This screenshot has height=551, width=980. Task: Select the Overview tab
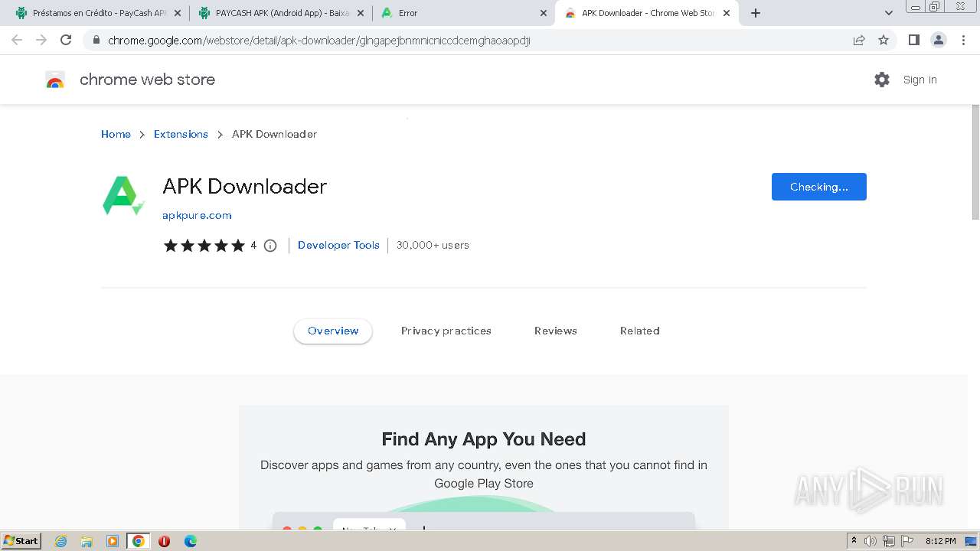pyautogui.click(x=333, y=331)
